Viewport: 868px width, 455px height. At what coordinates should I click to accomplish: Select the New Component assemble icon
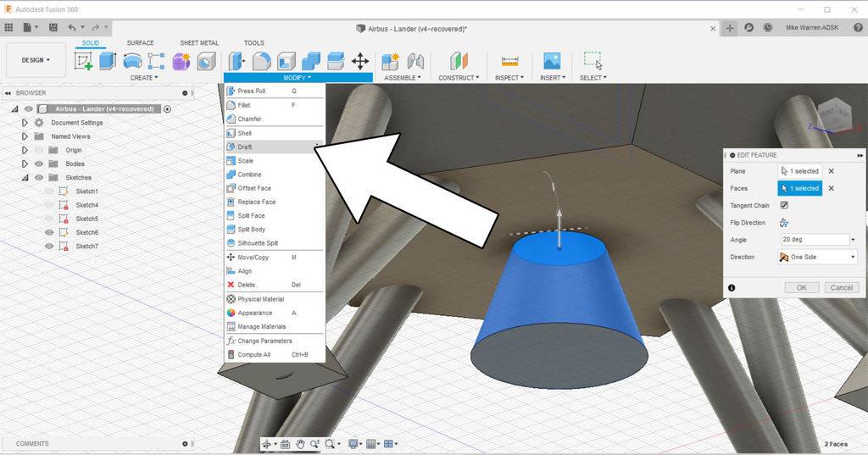click(390, 61)
